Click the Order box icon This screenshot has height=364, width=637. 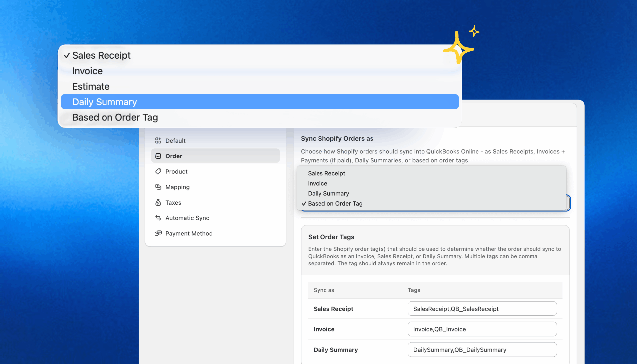click(158, 156)
